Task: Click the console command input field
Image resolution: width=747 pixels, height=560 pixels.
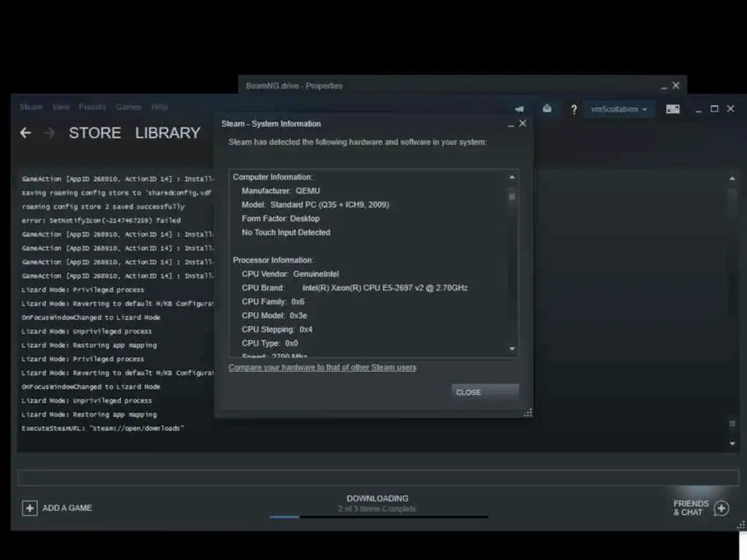Action: [x=379, y=478]
